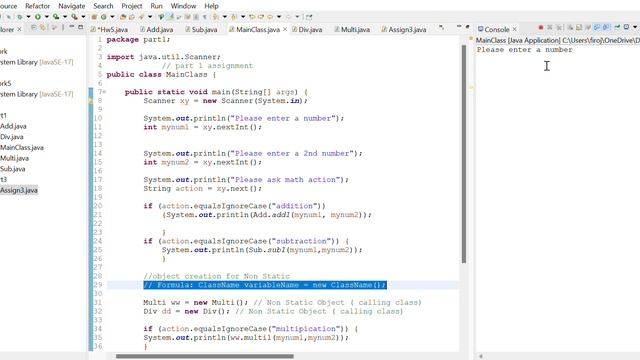Minimize the Package Explorer panel
Screen dimensions: 640x360
[x=71, y=27]
